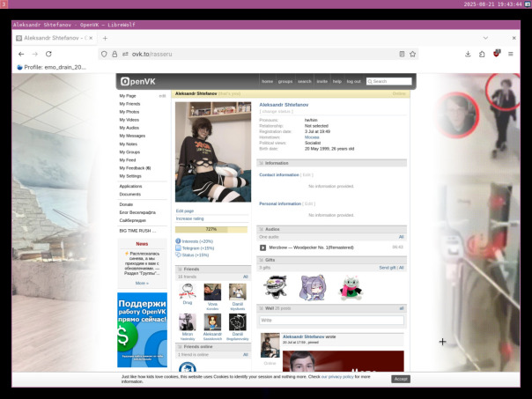Open the downloads panel icon
This screenshot has width=532, height=399.
pyautogui.click(x=468, y=54)
